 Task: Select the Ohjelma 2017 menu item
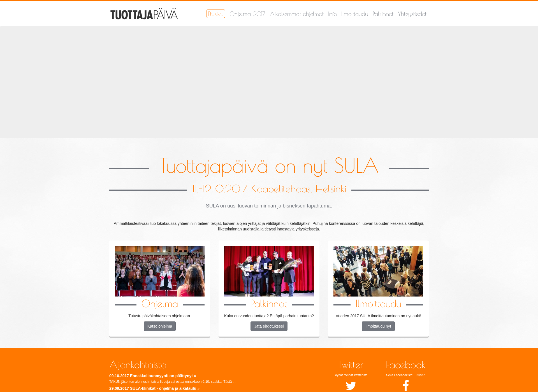click(247, 14)
